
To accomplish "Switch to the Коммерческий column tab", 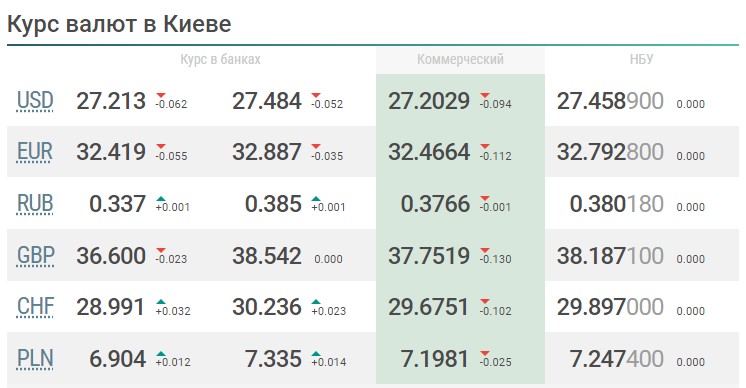I will pyautogui.click(x=460, y=59).
